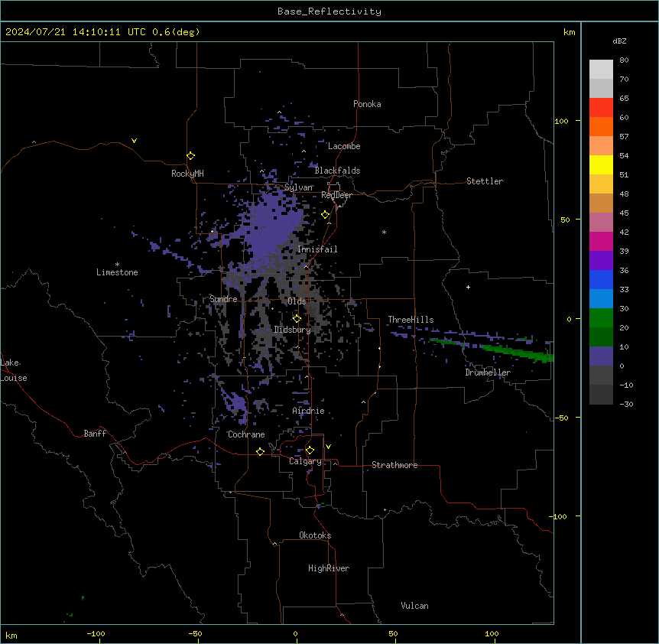Select the HighRiver town label
Image resolution: width=659 pixels, height=644 pixels.
(329, 568)
